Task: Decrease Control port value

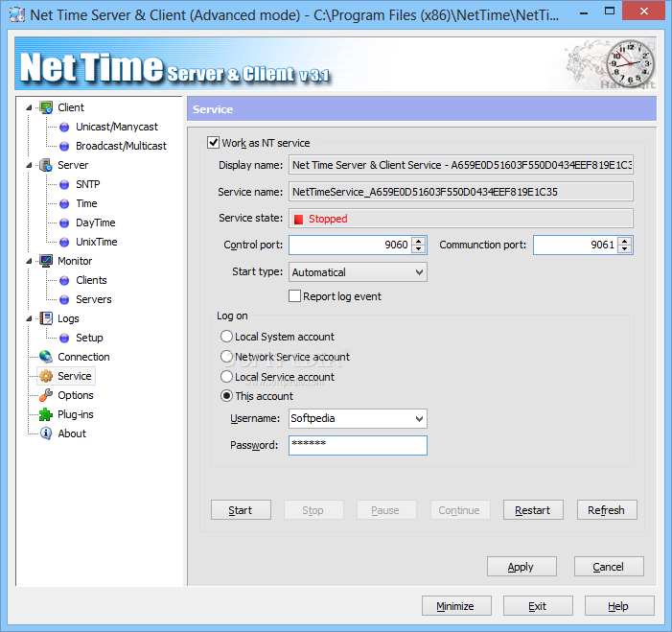Action: (x=419, y=249)
